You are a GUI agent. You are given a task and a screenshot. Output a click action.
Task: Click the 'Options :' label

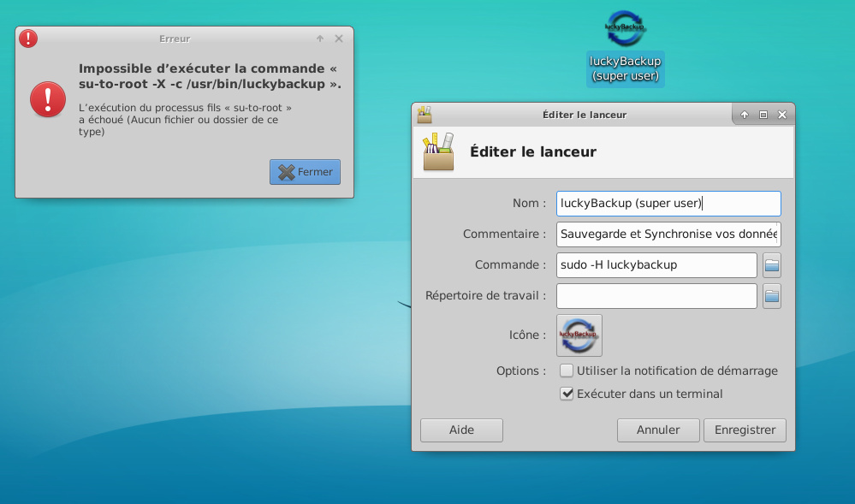point(520,371)
